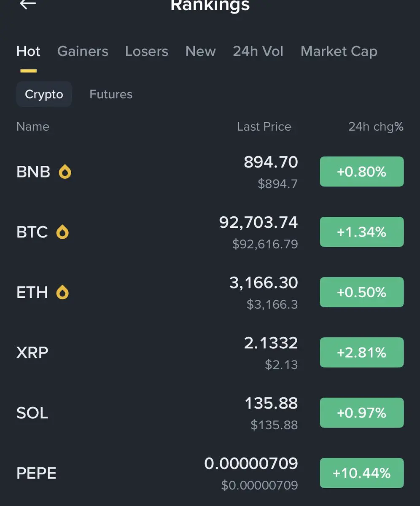This screenshot has width=420, height=506.
Task: Tap the flame icon beside BTC
Action: coord(62,232)
